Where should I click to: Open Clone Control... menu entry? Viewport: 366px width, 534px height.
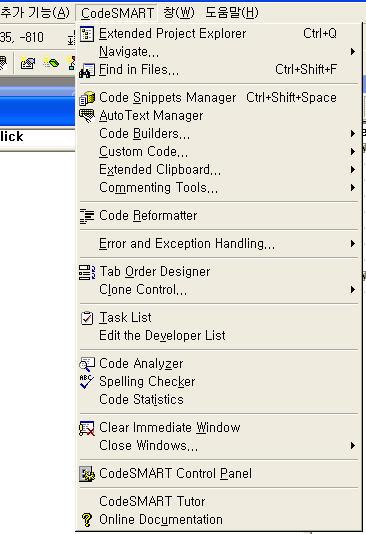[x=219, y=289]
